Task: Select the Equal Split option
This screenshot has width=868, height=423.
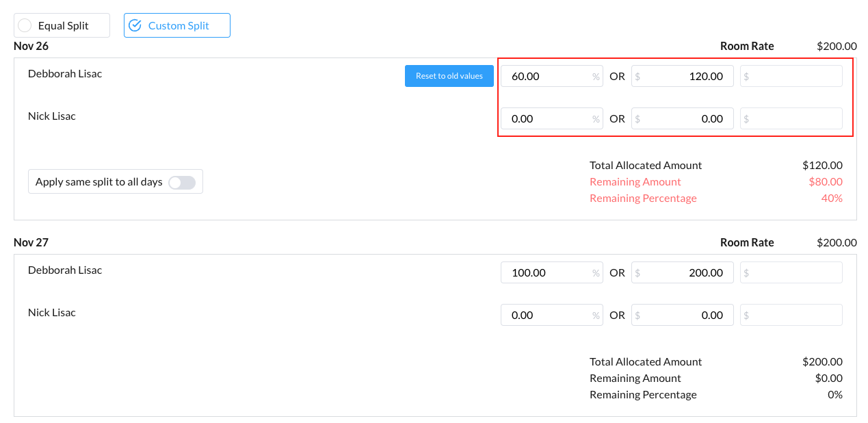Action: (x=62, y=25)
